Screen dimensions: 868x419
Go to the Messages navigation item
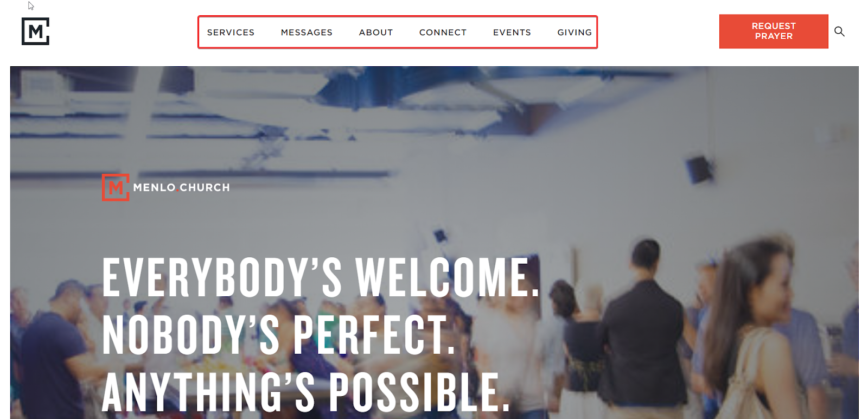coord(307,33)
